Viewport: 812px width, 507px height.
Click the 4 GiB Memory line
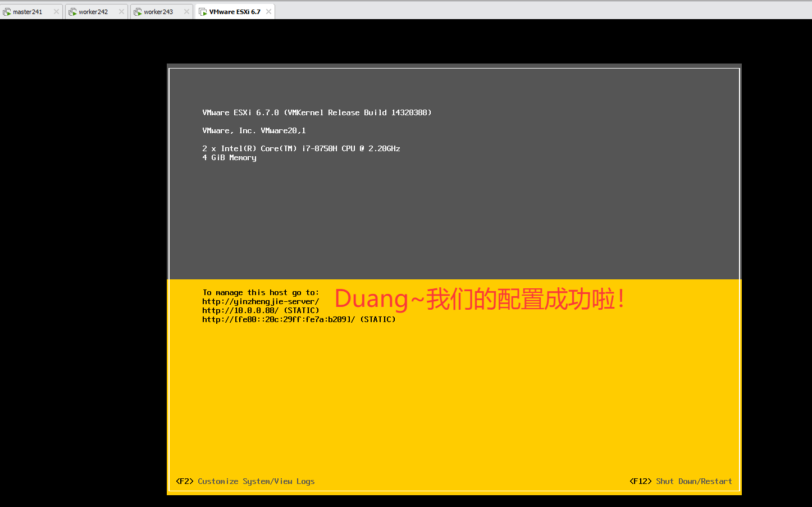point(229,158)
